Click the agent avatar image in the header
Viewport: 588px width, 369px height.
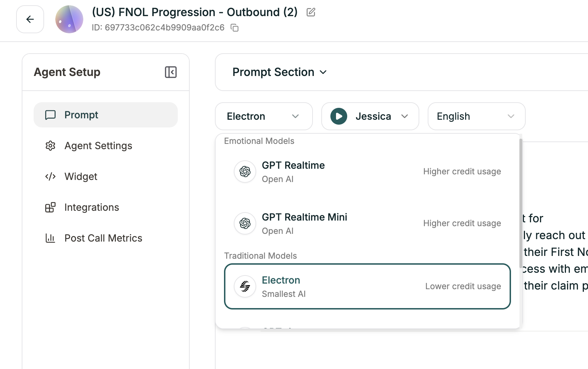pos(69,19)
